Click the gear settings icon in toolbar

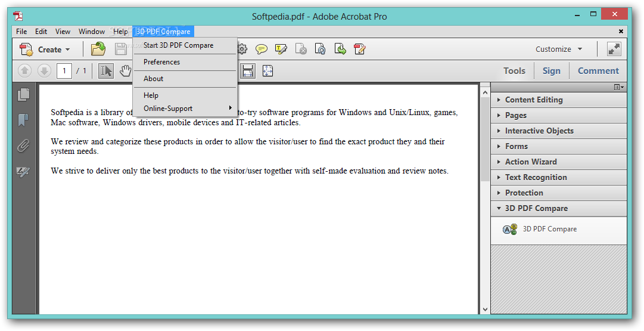[242, 50]
